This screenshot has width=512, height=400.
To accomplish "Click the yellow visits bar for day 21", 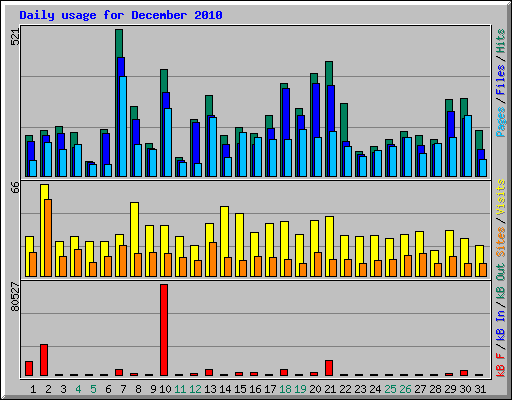I will pyautogui.click(x=329, y=238).
